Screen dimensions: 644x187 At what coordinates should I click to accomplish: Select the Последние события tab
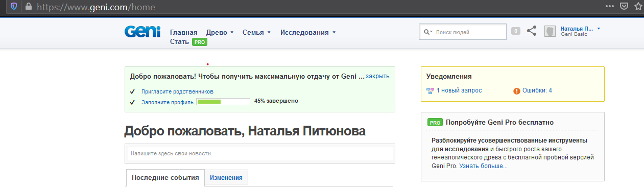pyautogui.click(x=165, y=178)
